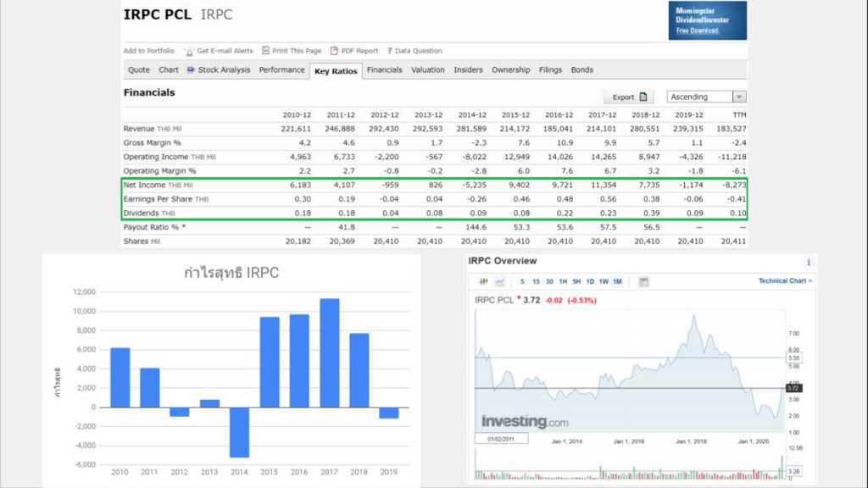Open the Ascending sort order dropdown
This screenshot has height=488, width=868.
[x=707, y=97]
